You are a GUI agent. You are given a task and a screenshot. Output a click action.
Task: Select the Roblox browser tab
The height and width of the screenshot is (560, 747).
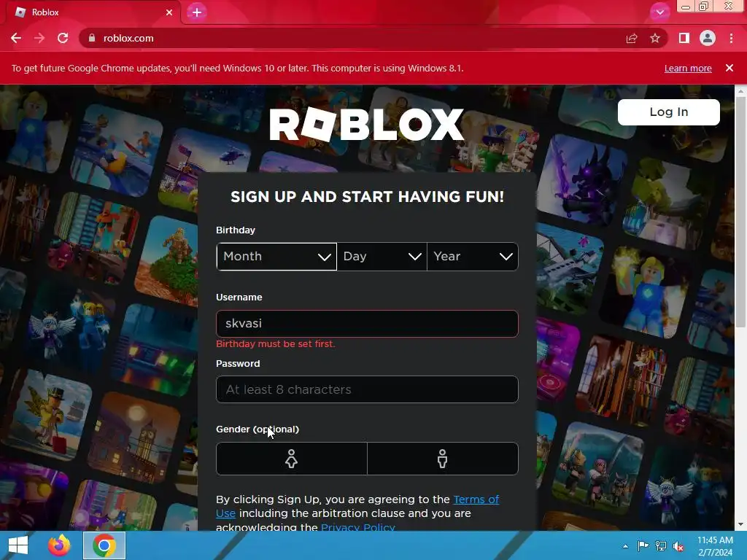[x=93, y=12]
